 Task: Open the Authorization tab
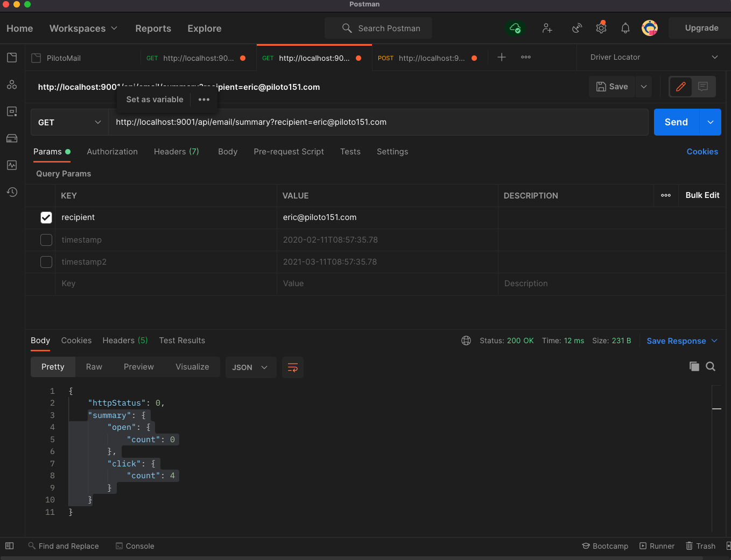coord(113,152)
